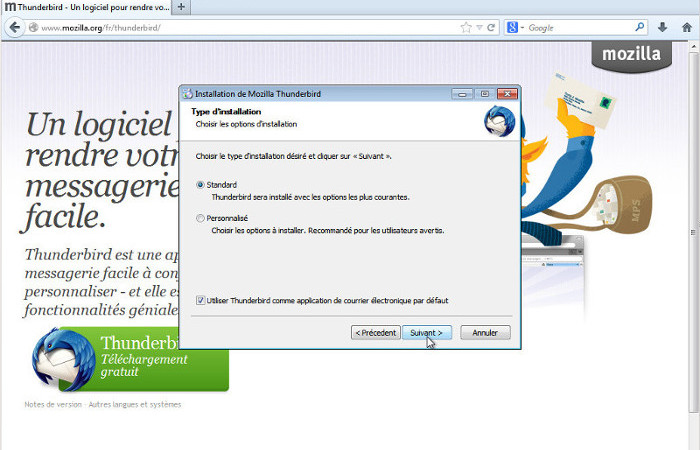Click the Firefox back arrow button

pyautogui.click(x=15, y=27)
